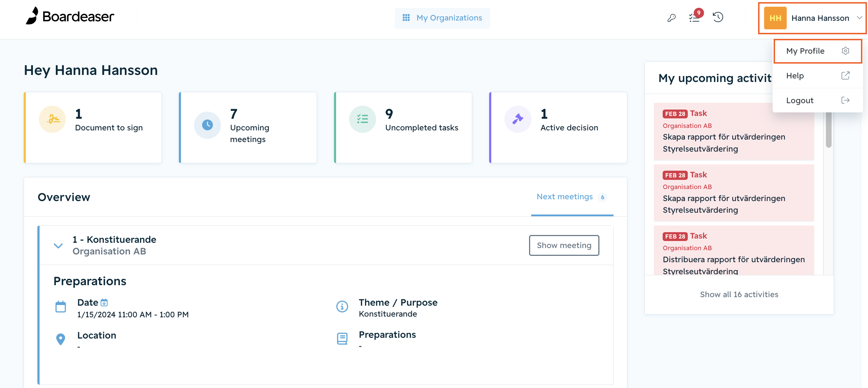Click the Upcoming meetings clock icon
This screenshot has height=388, width=868.
pos(207,125)
